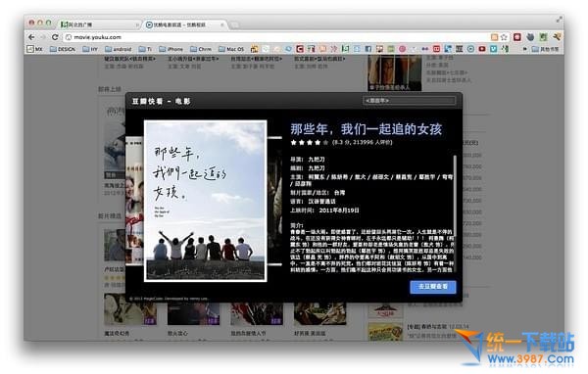Screen dimensions: 588x374
Task: Expand the android bookmarks folder
Action: tap(119, 49)
